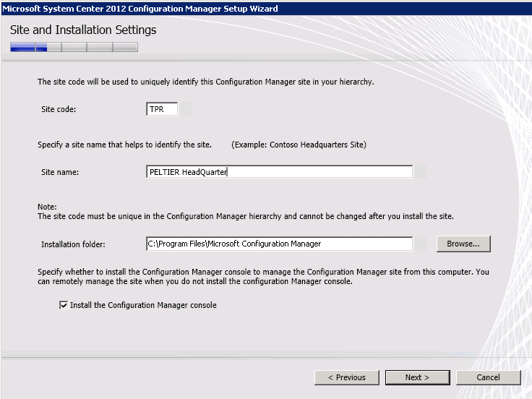
Task: Click the 'Installation folder:' label
Action: 73,244
